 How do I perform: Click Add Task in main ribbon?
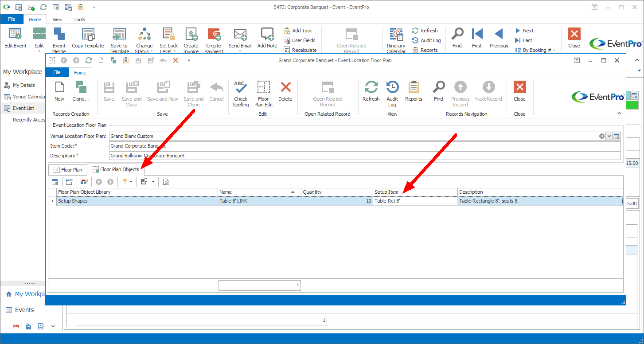click(298, 31)
